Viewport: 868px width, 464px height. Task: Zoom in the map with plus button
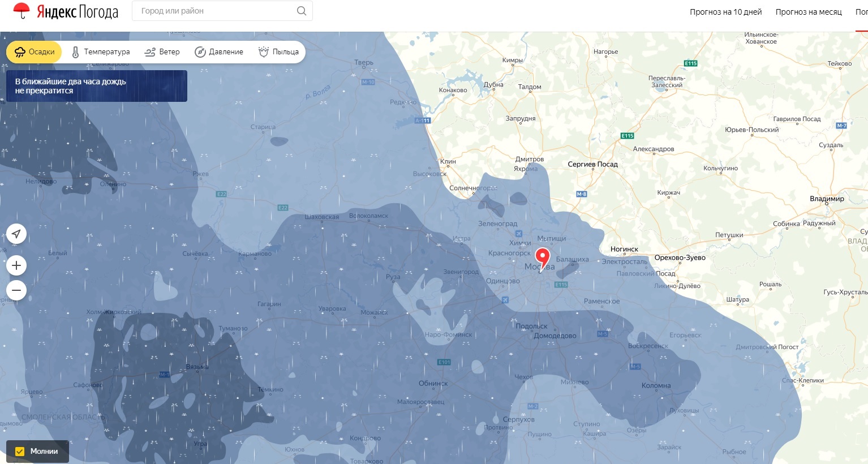(x=16, y=265)
